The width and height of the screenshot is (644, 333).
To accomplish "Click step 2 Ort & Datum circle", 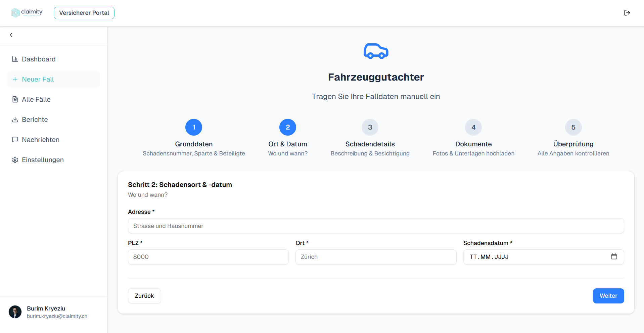I will [x=288, y=127].
